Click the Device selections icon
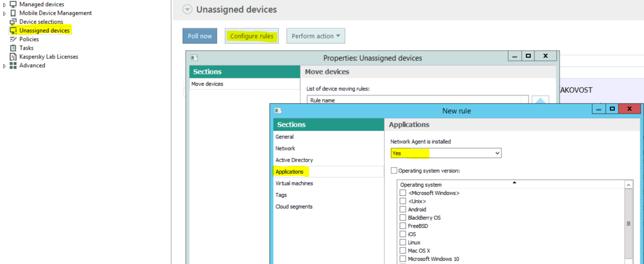 coord(13,22)
